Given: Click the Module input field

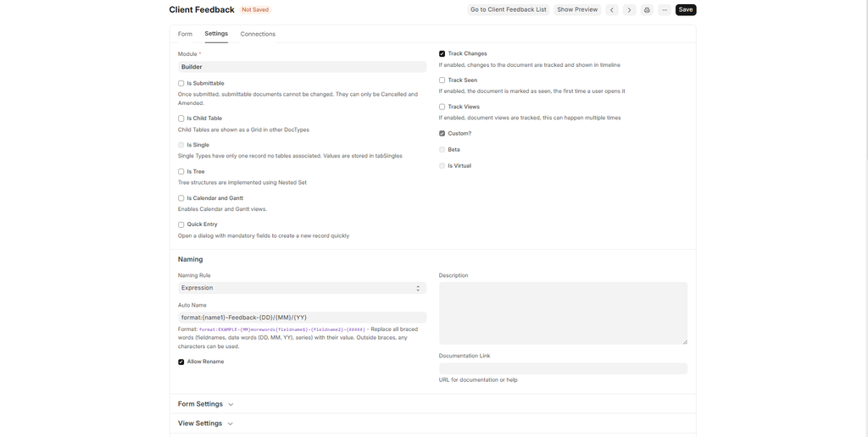Looking at the screenshot, I should coord(302,67).
